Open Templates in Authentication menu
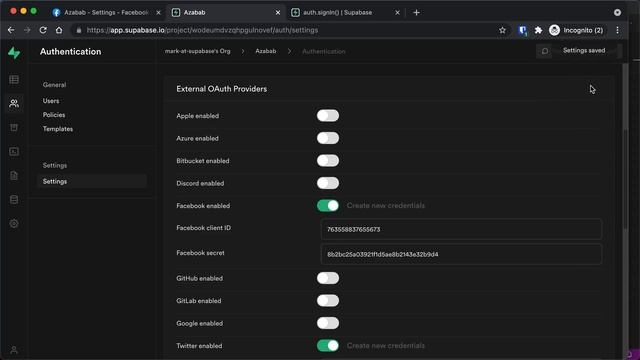This screenshot has width=640, height=360. 58,129
